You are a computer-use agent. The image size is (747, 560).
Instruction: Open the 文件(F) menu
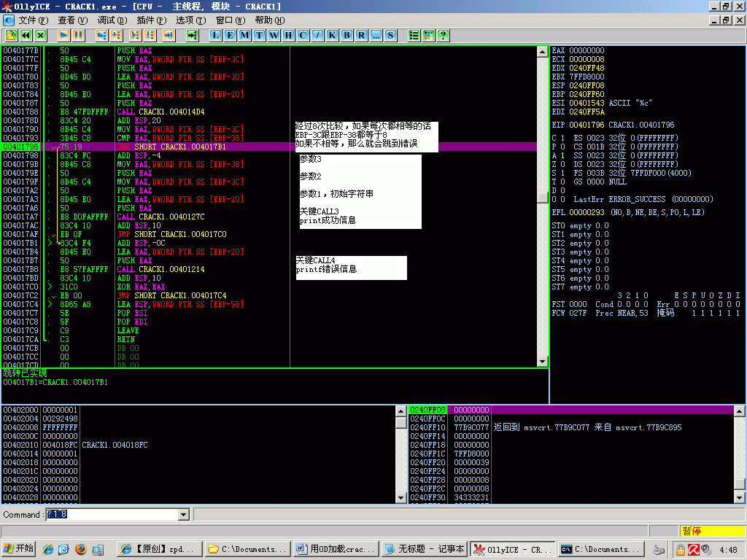pyautogui.click(x=34, y=20)
